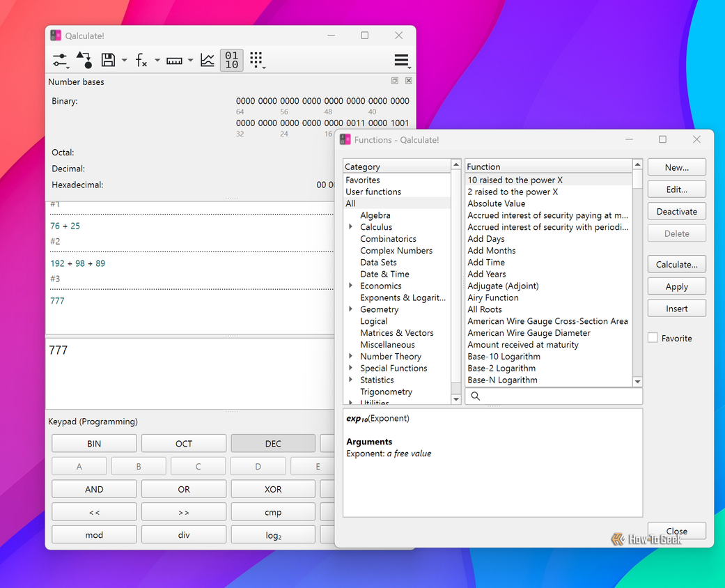Open the hamburger menu in Qalculate window
This screenshot has width=725, height=588.
click(401, 60)
